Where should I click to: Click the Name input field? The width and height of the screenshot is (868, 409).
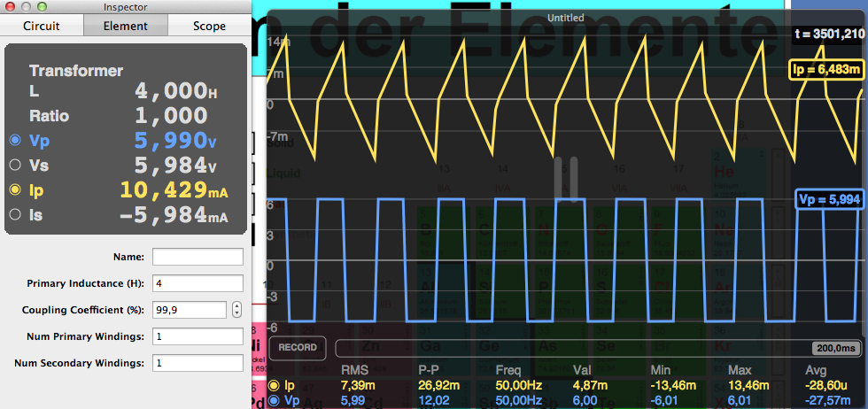pyautogui.click(x=198, y=257)
